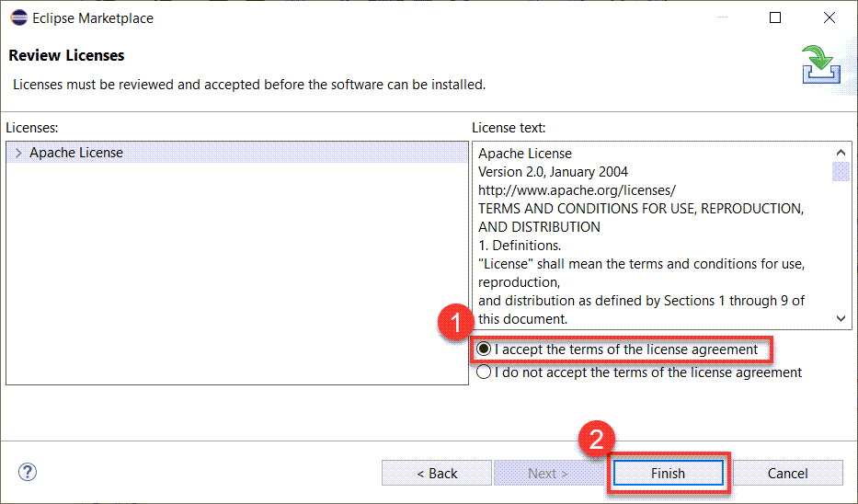Select 'I do not accept the terms' option
This screenshot has height=504, width=858.
tap(484, 372)
